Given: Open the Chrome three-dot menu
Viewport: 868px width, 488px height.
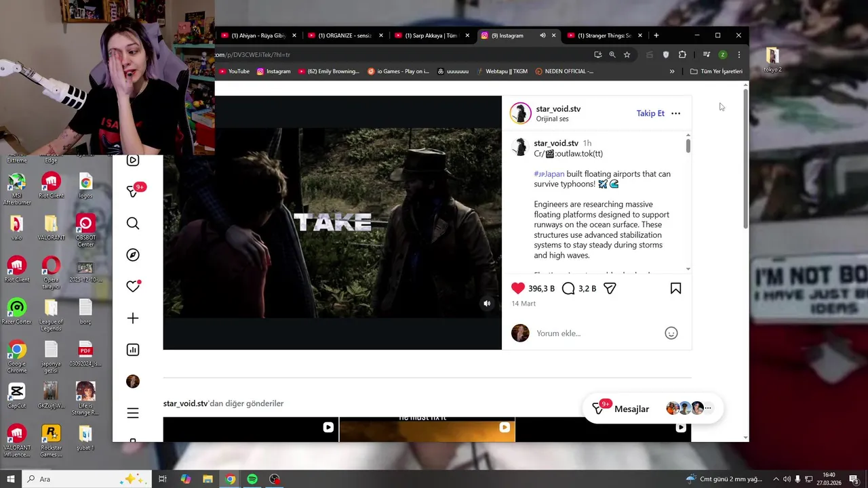Looking at the screenshot, I should pyautogui.click(x=739, y=55).
